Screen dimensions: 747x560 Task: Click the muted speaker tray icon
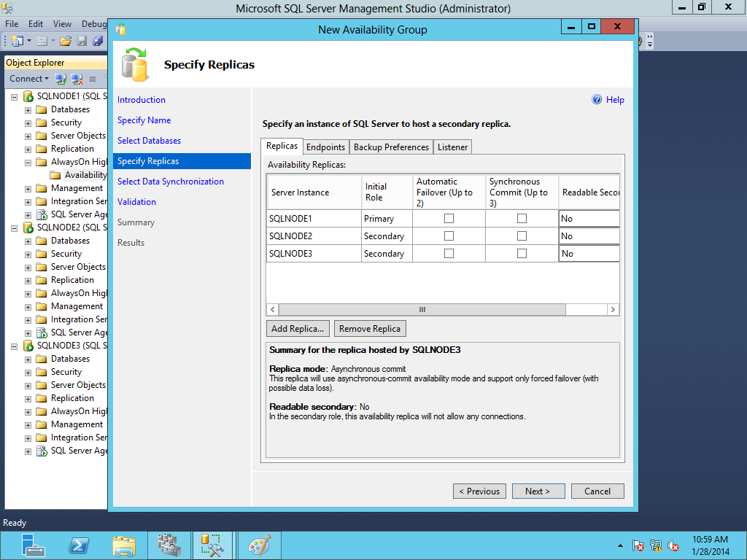[x=673, y=545]
